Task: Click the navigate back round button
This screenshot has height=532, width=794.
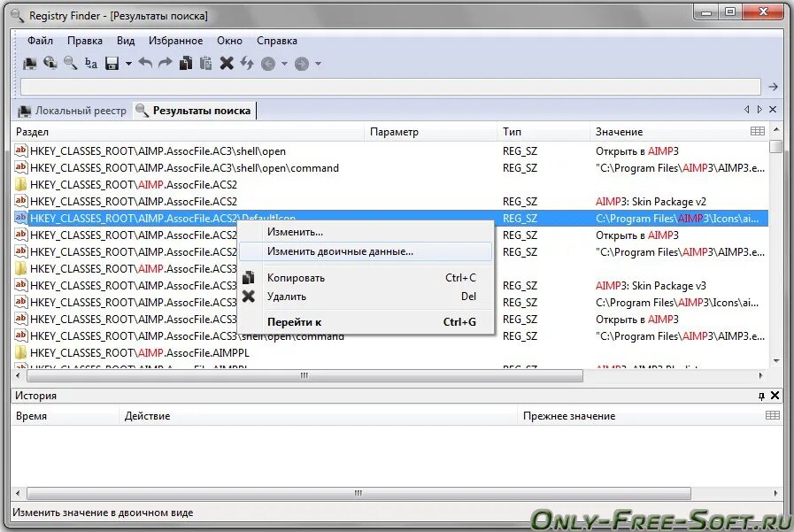Action: tap(268, 64)
